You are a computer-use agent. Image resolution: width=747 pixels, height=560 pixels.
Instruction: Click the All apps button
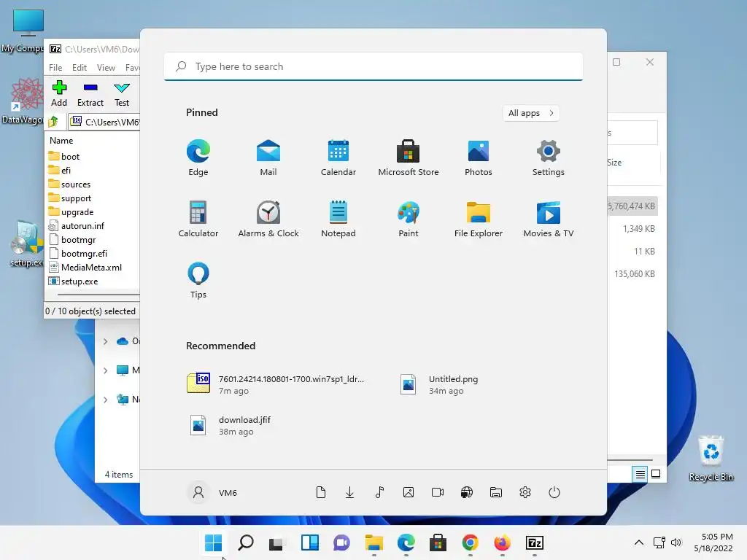pos(531,113)
